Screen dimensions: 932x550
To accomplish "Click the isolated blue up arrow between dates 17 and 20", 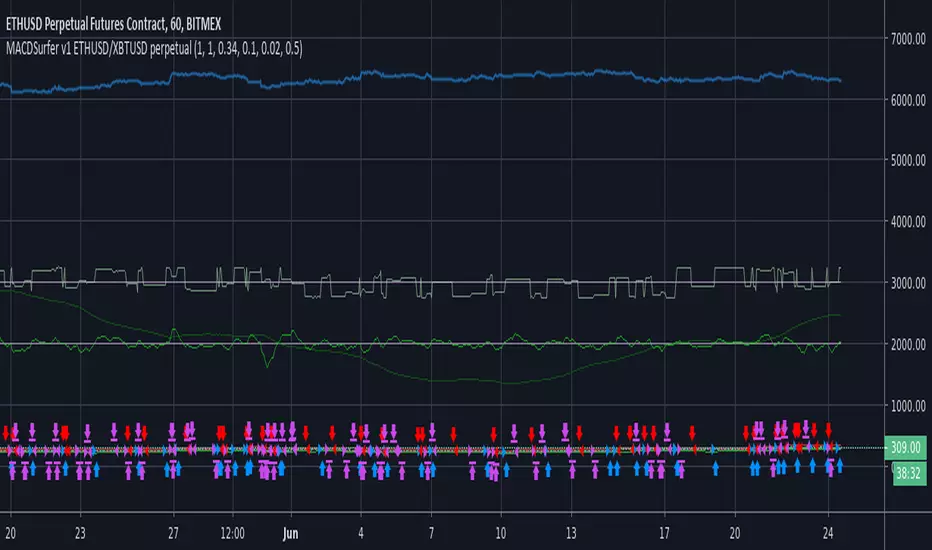I will click(715, 466).
